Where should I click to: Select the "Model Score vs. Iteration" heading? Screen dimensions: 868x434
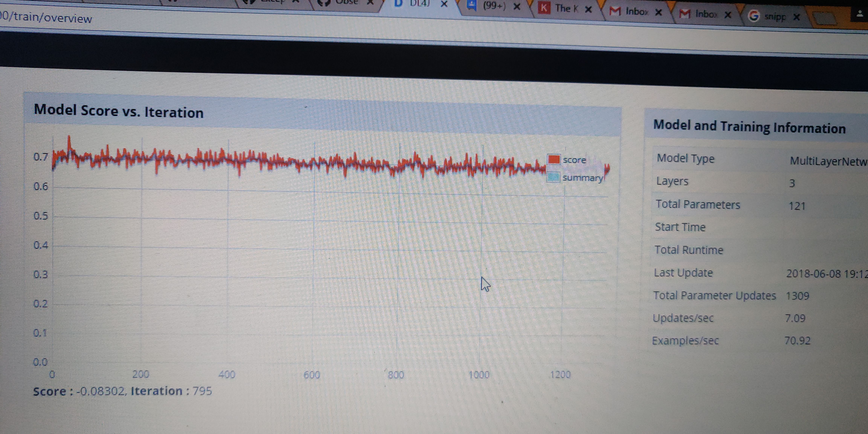[119, 111]
